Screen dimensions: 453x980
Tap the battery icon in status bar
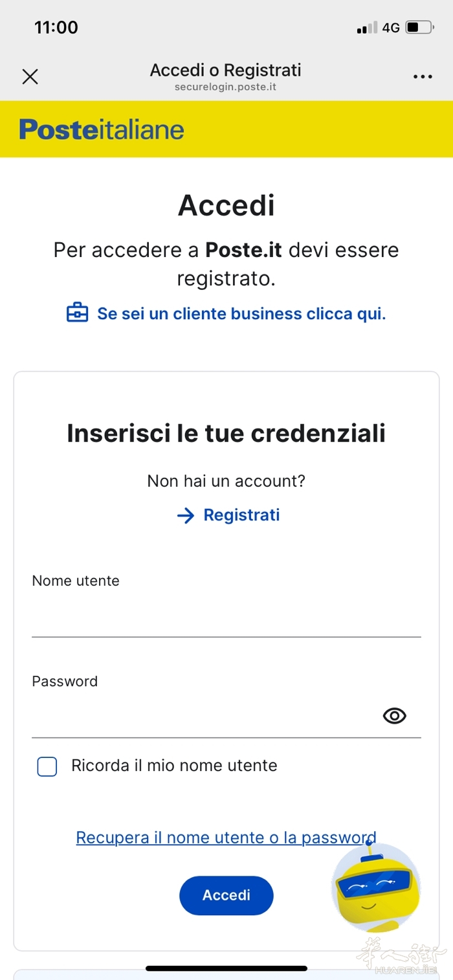point(419,28)
